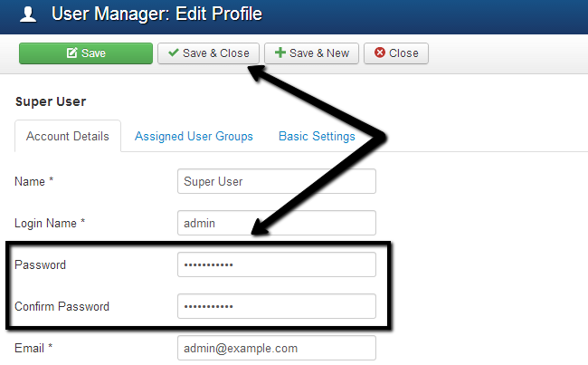The height and width of the screenshot is (365, 588).
Task: Click the red X icon on Close
Action: pos(380,53)
